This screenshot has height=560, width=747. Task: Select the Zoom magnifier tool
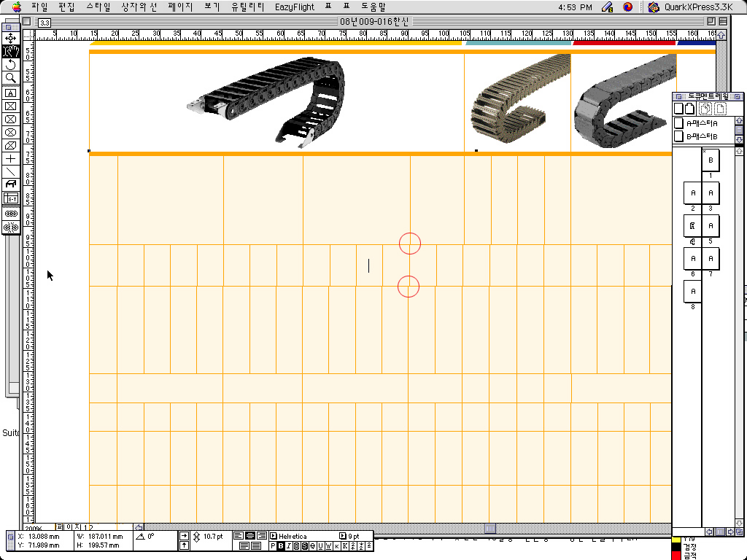(x=11, y=78)
